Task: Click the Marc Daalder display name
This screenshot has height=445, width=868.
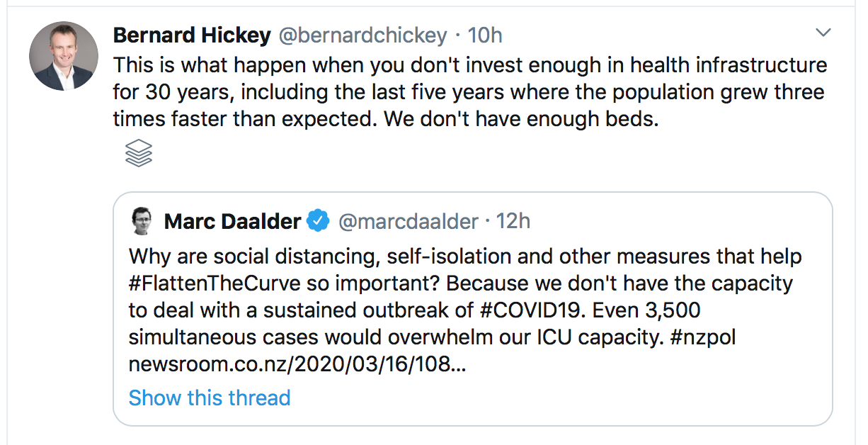Action: click(232, 222)
